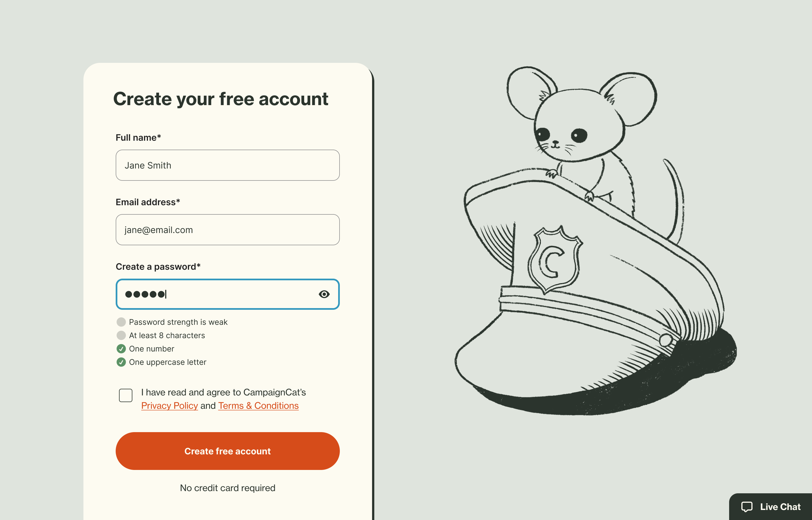The image size is (812, 520).
Task: Open the Privacy Policy link
Action: [169, 405]
